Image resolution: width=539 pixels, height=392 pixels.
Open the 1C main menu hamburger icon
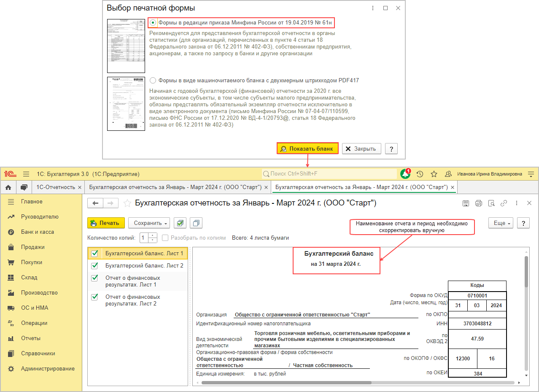tap(26, 174)
